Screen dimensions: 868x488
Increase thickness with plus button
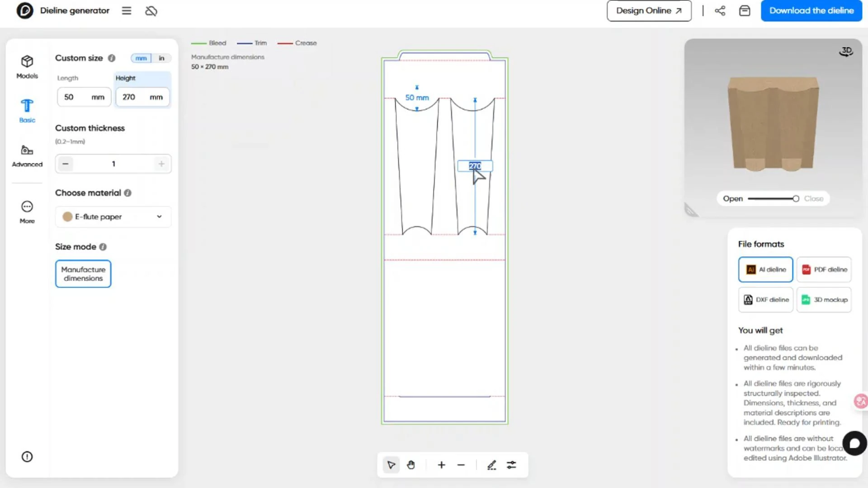[161, 164]
